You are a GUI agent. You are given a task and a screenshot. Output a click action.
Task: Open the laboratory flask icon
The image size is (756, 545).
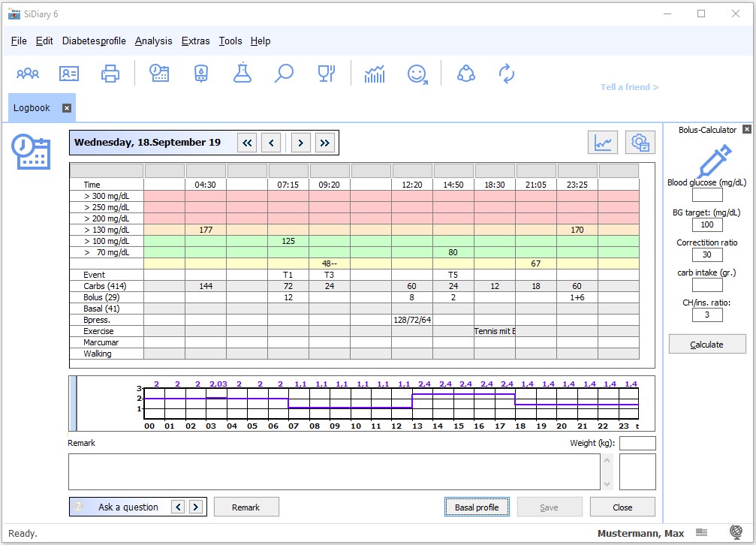coord(242,74)
